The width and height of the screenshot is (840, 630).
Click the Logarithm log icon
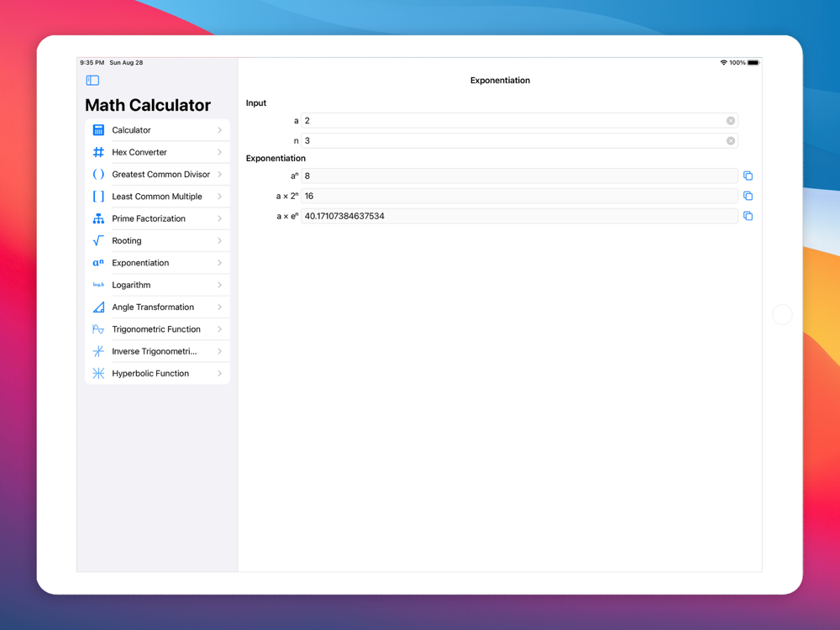[98, 285]
